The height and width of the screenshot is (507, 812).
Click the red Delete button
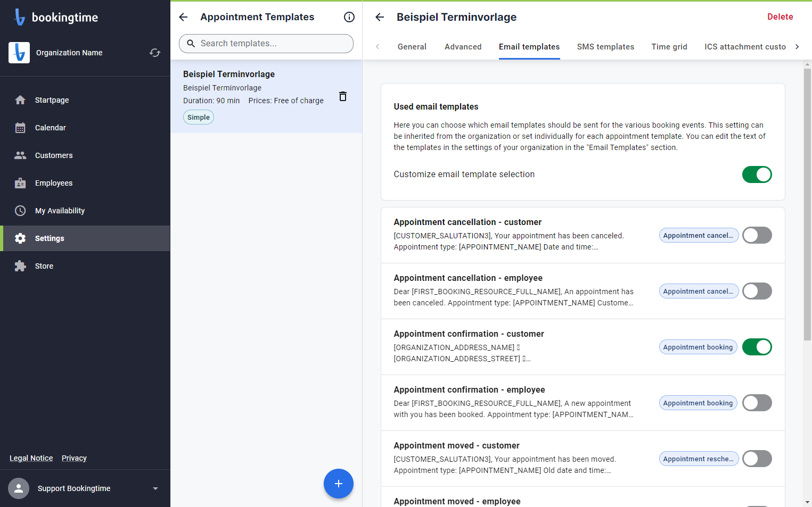[x=780, y=17]
